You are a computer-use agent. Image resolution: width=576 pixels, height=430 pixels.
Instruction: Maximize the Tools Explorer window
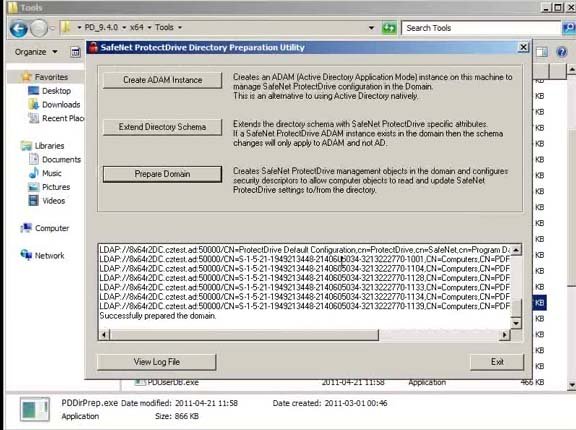click(x=558, y=7)
